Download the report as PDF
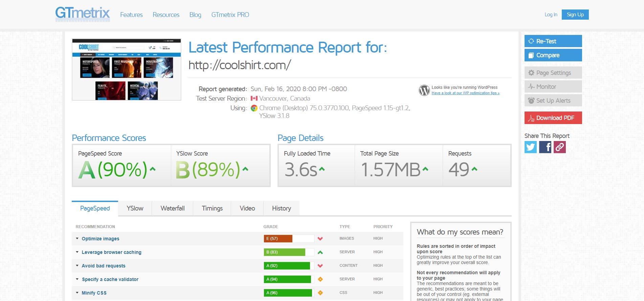Viewport: 644px width, 301px height. pyautogui.click(x=553, y=118)
